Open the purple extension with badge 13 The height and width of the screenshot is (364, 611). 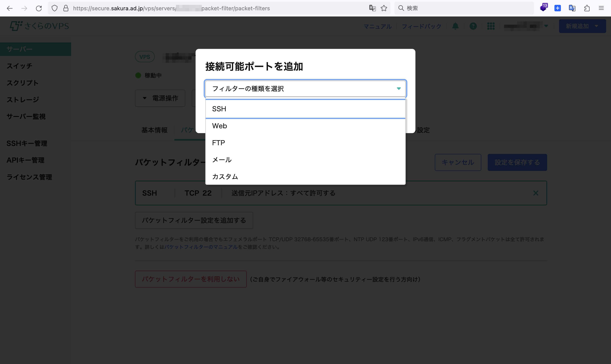[x=544, y=8]
